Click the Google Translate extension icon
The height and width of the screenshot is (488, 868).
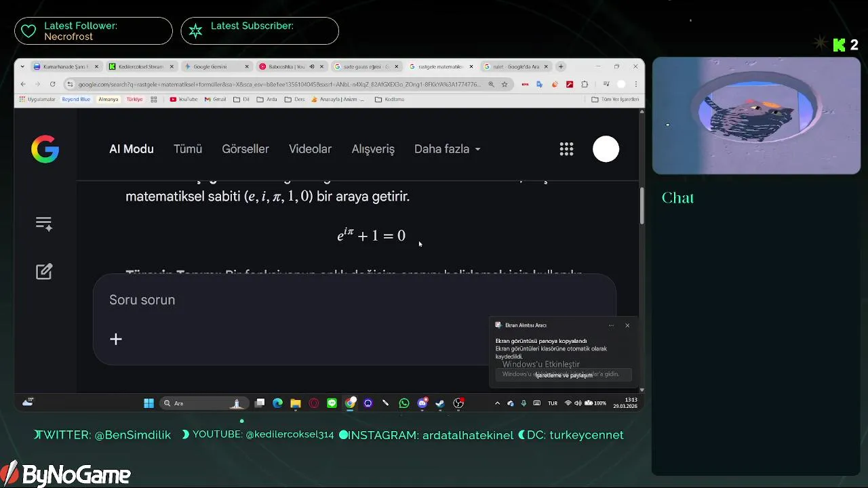point(540,84)
